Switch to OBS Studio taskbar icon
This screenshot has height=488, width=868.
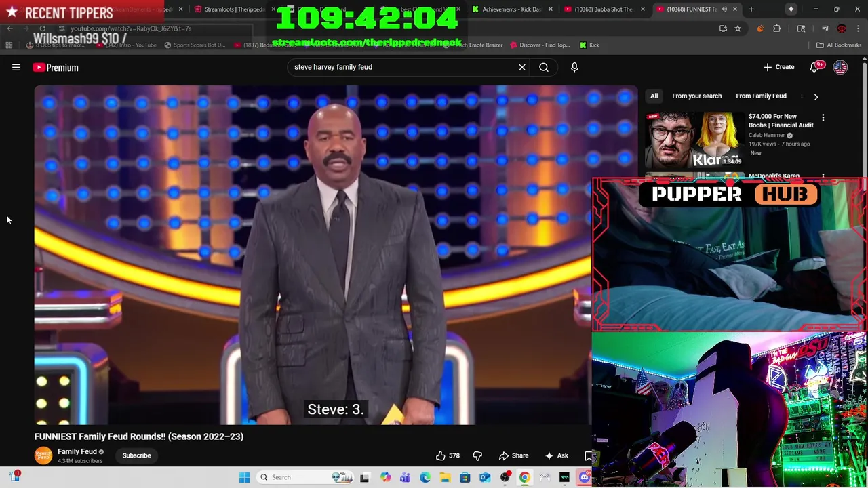pyautogui.click(x=505, y=477)
